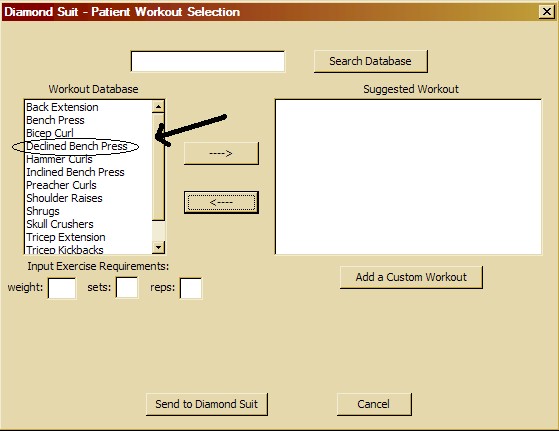Close the Patient Workout Selection dialog

click(x=547, y=12)
